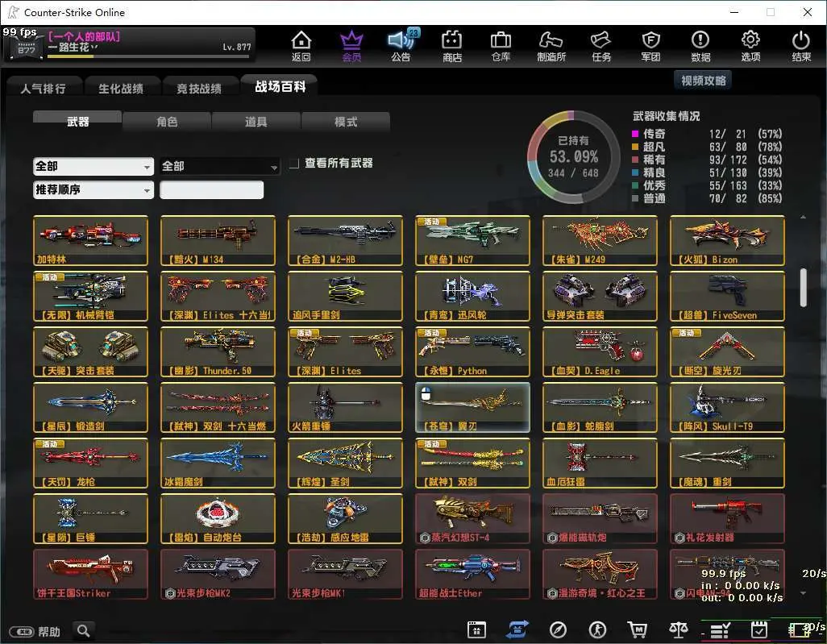Viewport: 827px width, 644px height.
Task: Click the 一路生花 player name
Action: click(x=73, y=48)
